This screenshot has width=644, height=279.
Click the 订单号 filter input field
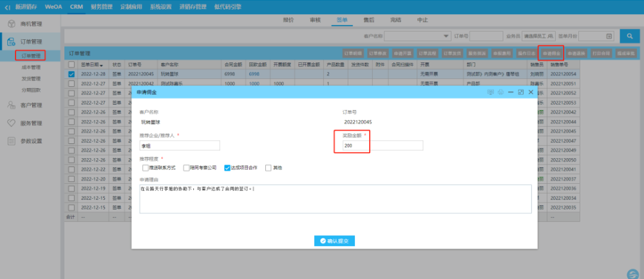click(486, 36)
